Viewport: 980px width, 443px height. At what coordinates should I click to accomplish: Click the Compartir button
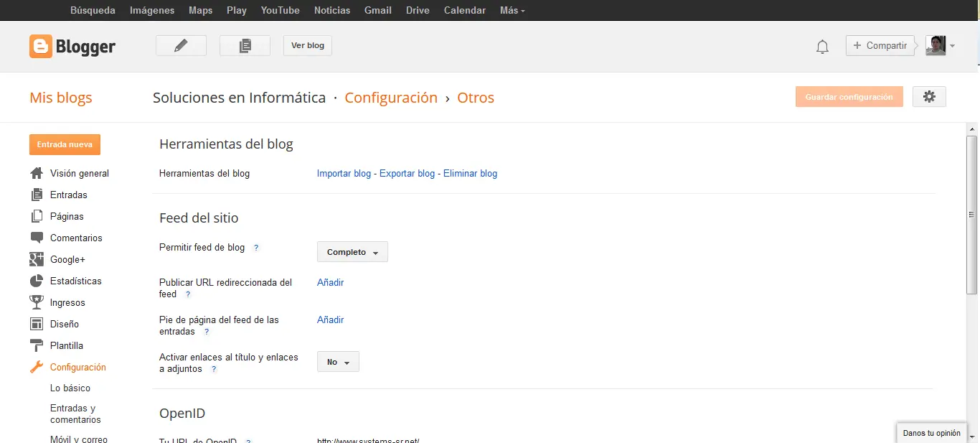click(x=880, y=45)
